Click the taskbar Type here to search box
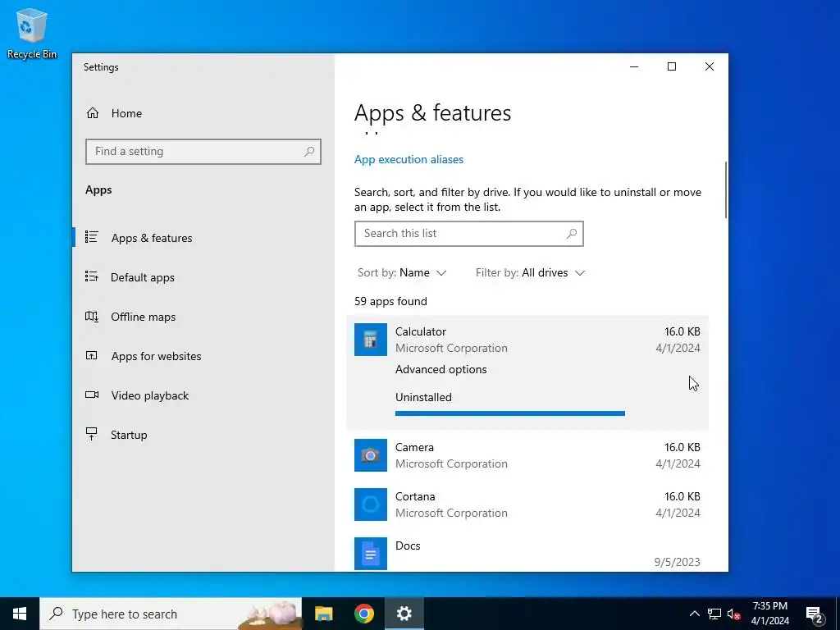The height and width of the screenshot is (630, 840). click(x=171, y=614)
